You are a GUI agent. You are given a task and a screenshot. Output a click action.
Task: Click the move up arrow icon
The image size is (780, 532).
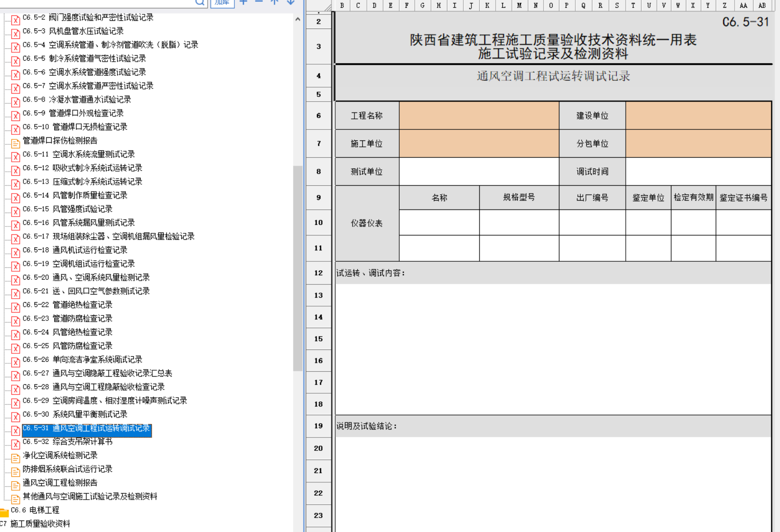pyautogui.click(x=274, y=2)
